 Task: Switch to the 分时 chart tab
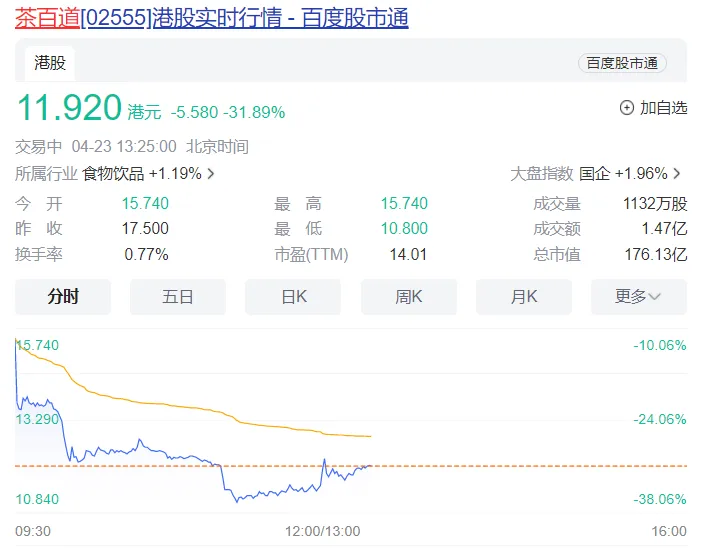[63, 297]
